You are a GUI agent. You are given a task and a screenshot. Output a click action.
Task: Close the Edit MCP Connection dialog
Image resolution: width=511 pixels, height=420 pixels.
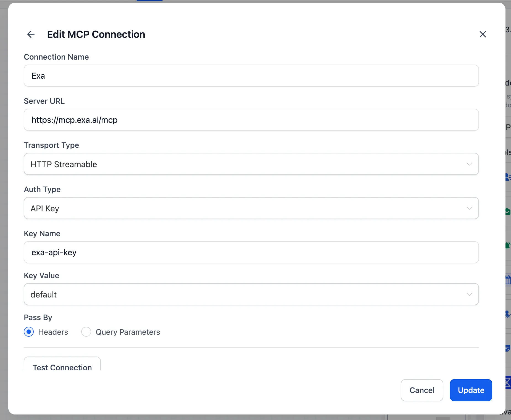pyautogui.click(x=483, y=34)
